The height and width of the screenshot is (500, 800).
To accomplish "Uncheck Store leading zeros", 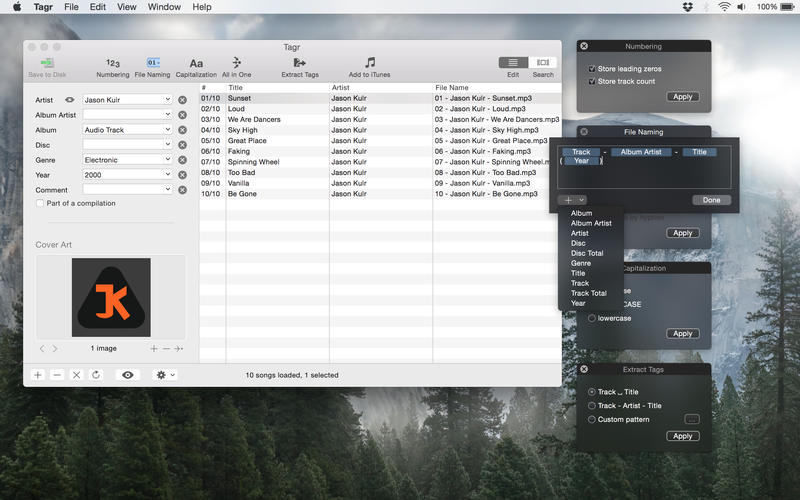I will click(x=592, y=68).
